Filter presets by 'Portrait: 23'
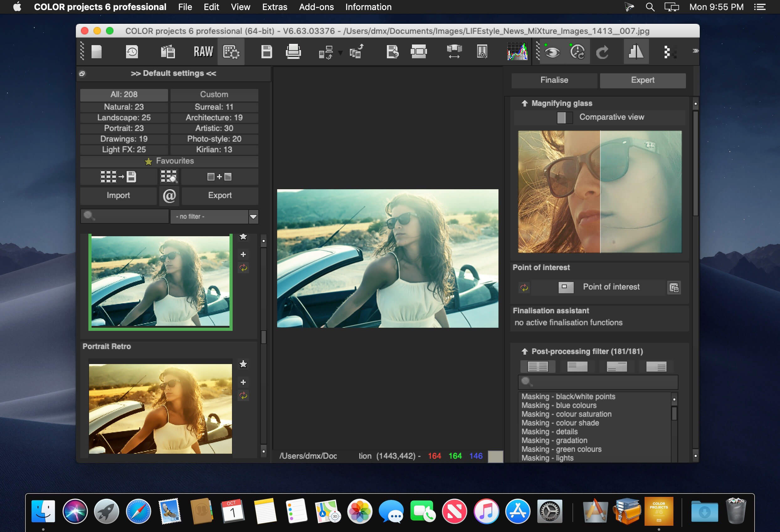780x532 pixels. 124,128
